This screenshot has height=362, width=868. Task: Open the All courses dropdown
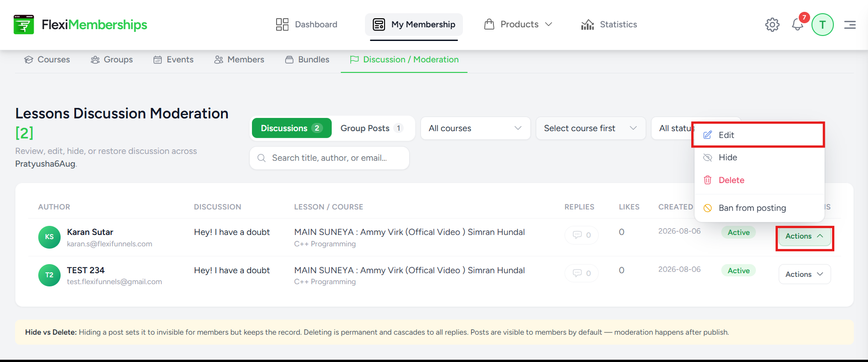475,128
